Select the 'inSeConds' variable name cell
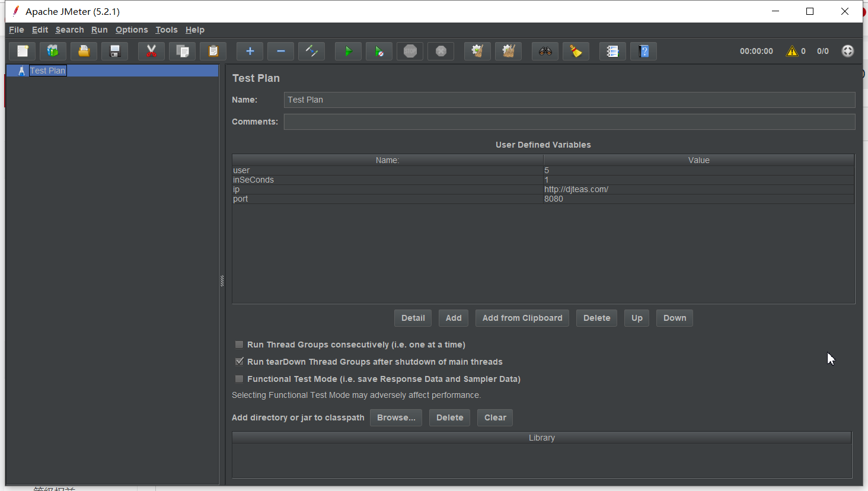The width and height of the screenshot is (868, 491). point(388,180)
